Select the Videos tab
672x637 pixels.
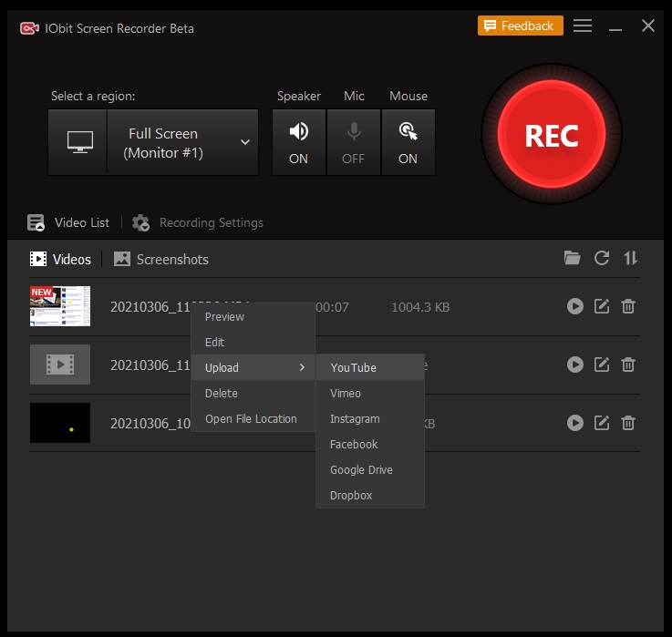click(60, 259)
